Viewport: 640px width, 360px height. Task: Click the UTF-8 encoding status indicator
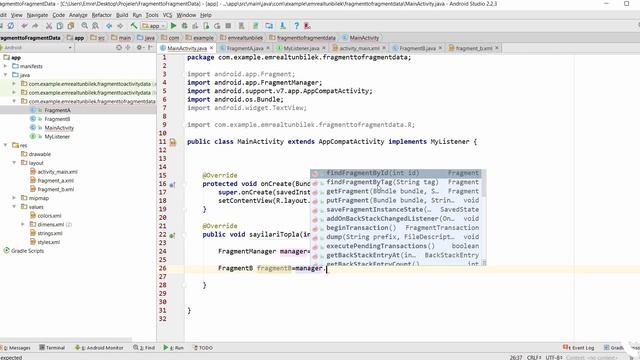pyautogui.click(x=554, y=357)
